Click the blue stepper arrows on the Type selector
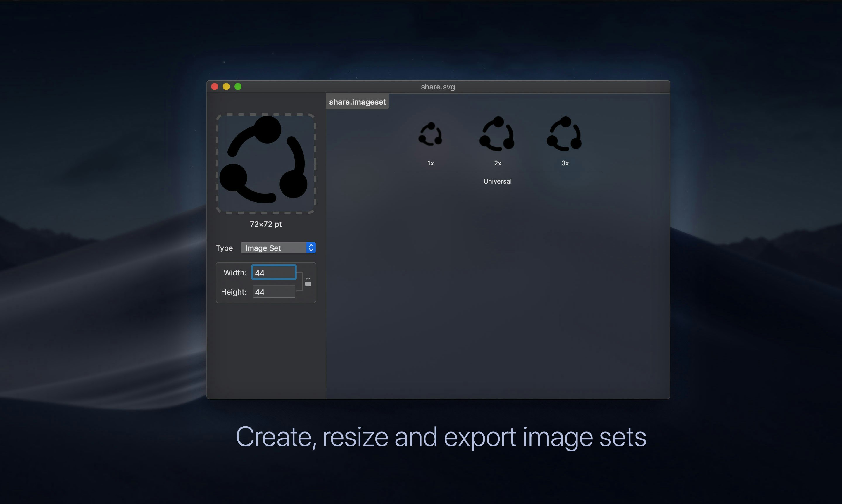842x504 pixels. [x=310, y=248]
